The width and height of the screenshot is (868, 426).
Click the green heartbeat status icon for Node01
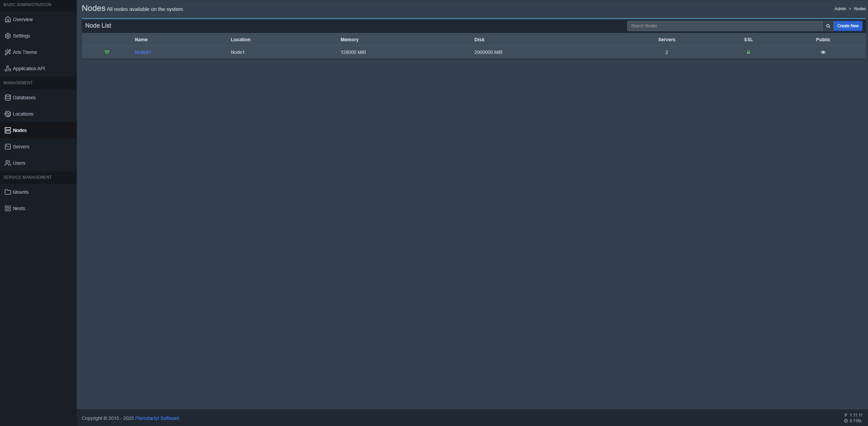coord(107,52)
